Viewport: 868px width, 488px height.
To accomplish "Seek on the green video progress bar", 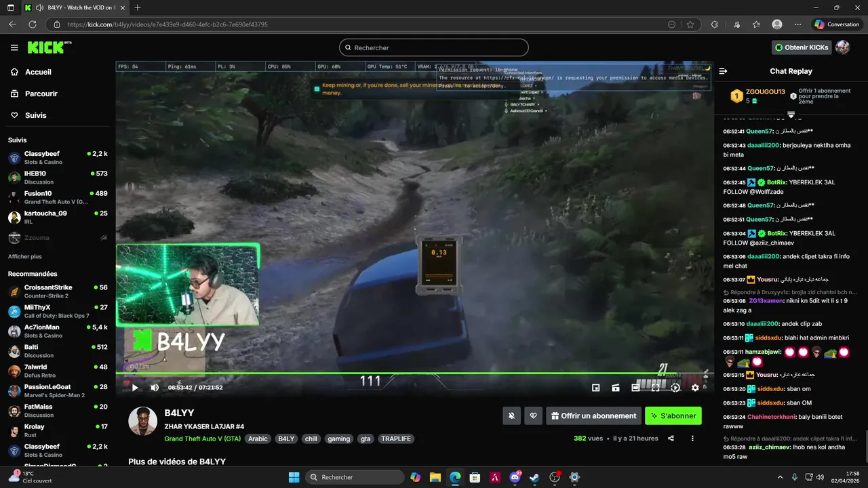I will pyautogui.click(x=414, y=373).
